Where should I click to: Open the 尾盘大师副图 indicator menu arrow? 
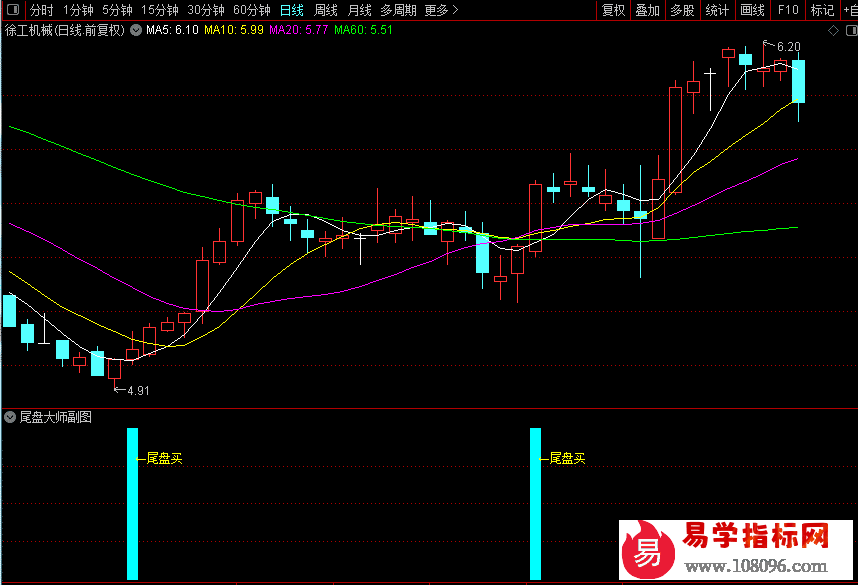(x=10, y=417)
